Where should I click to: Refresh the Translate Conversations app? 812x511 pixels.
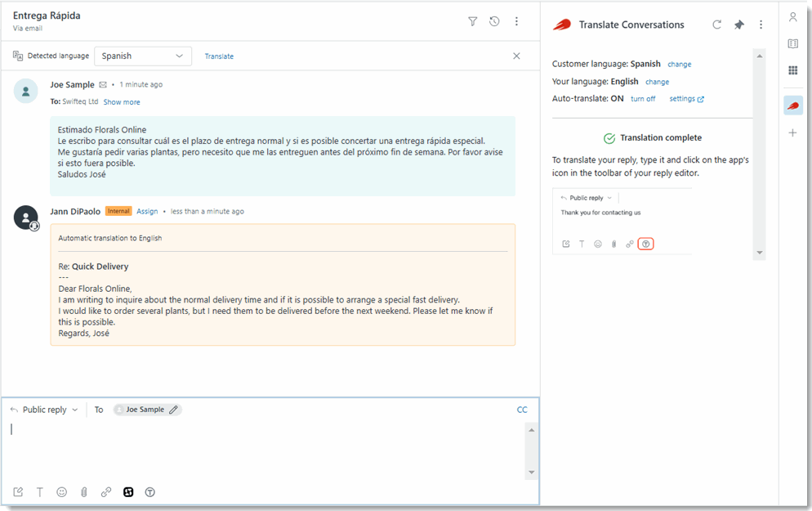[716, 25]
